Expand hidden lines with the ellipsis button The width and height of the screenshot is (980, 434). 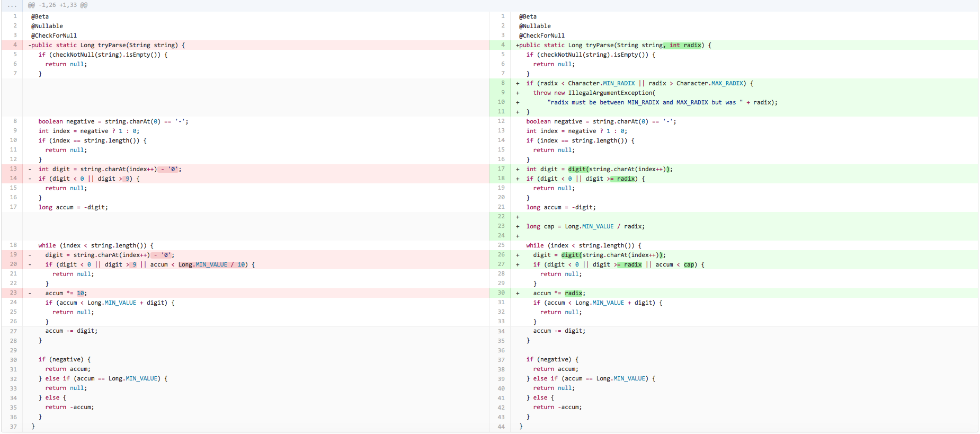tap(12, 5)
